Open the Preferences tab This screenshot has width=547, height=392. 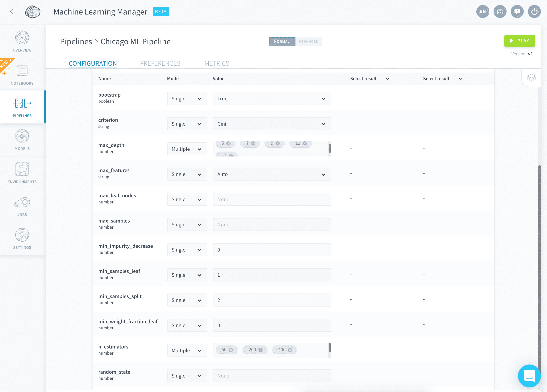[x=160, y=63]
